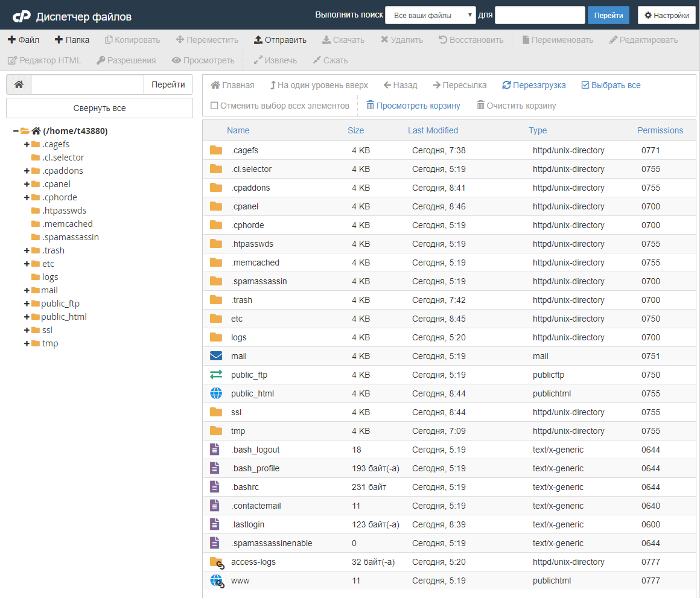Click the Отправить upload toolbar button

coord(280,40)
